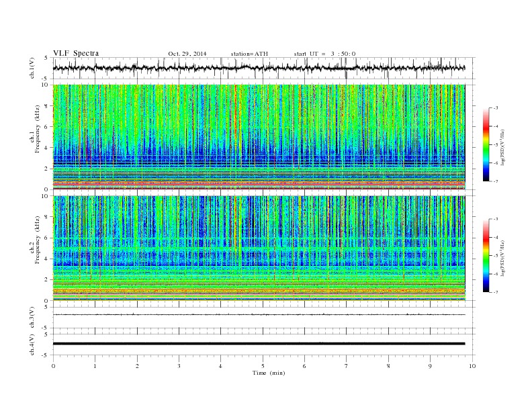Click the "ch.1(V)" waveform axis label
The width and height of the screenshot is (532, 411).
pos(32,68)
